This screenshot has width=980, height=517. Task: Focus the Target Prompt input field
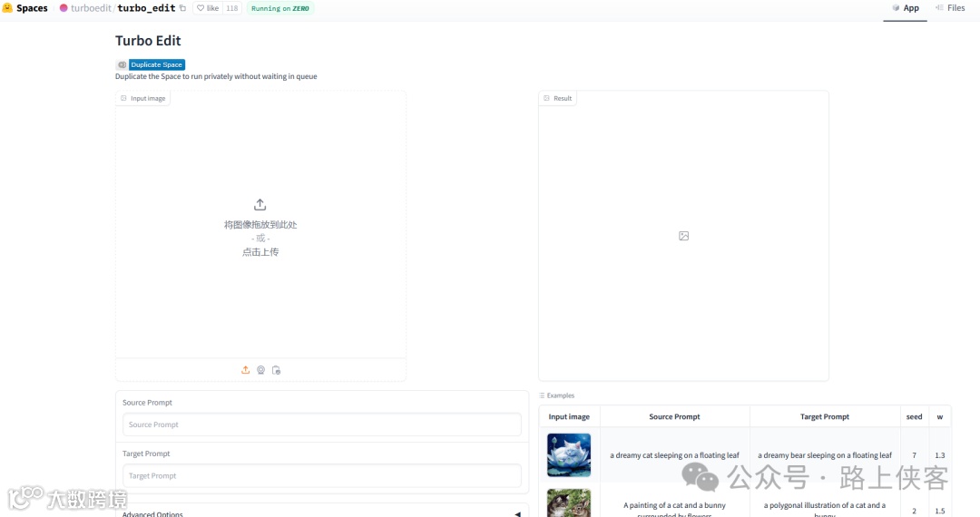[x=322, y=476]
